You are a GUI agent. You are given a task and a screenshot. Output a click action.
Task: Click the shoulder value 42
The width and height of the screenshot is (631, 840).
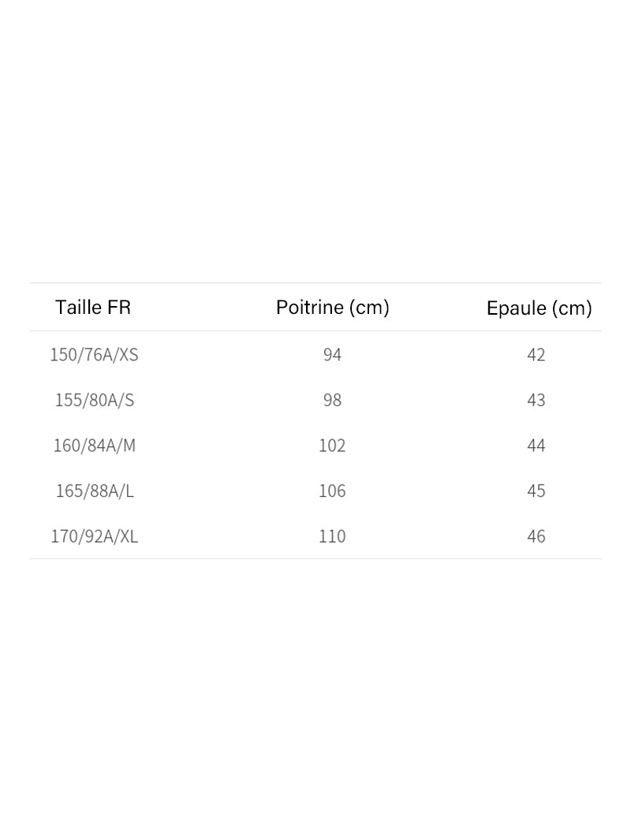point(536,355)
